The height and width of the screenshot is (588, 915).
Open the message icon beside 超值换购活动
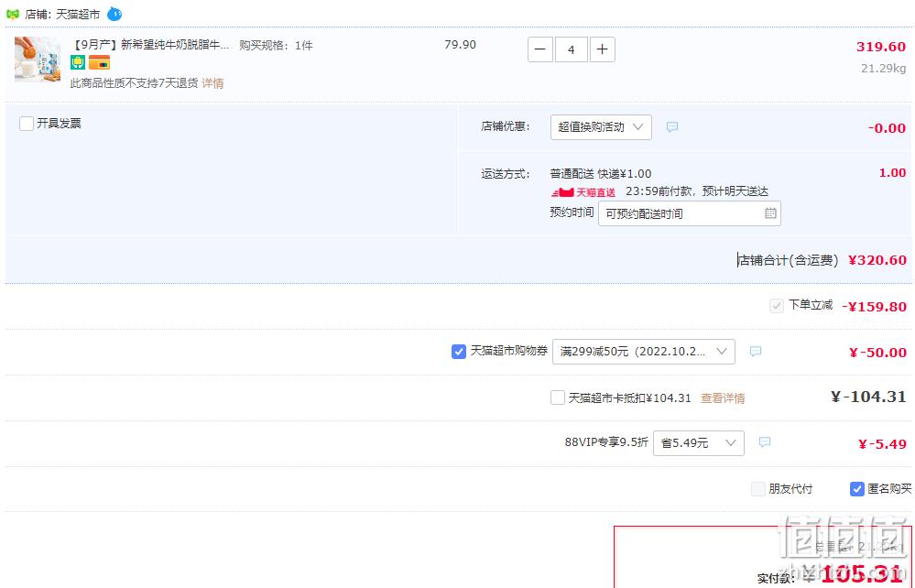[x=672, y=126]
